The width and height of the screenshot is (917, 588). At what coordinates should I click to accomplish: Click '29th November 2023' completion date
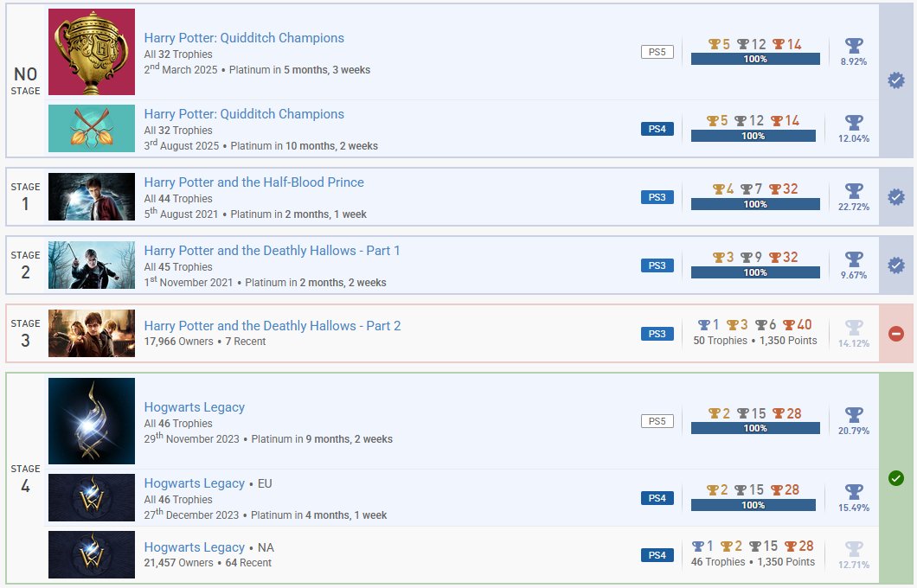(x=192, y=438)
